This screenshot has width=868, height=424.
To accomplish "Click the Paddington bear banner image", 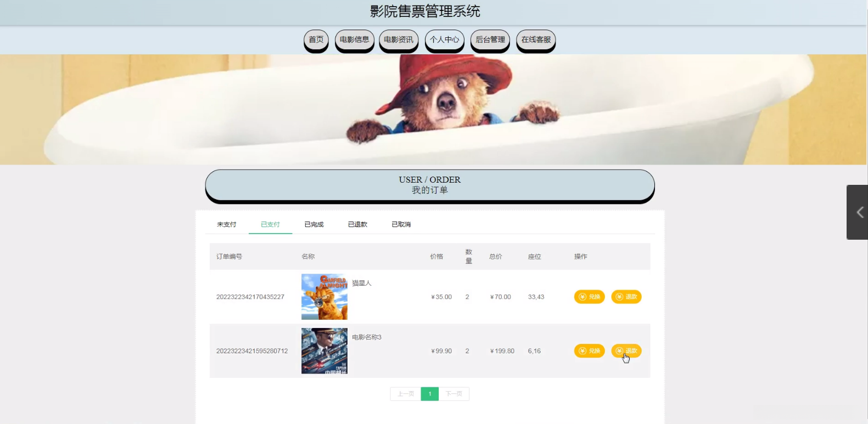I will [x=433, y=109].
